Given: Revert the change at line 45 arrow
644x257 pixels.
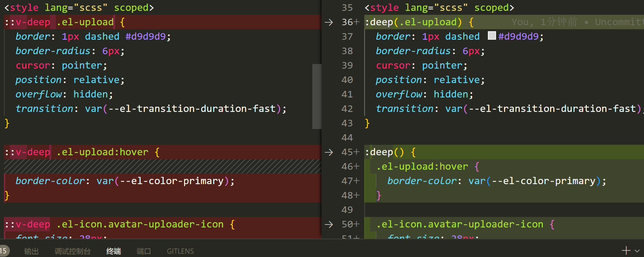Looking at the screenshot, I should [x=329, y=152].
